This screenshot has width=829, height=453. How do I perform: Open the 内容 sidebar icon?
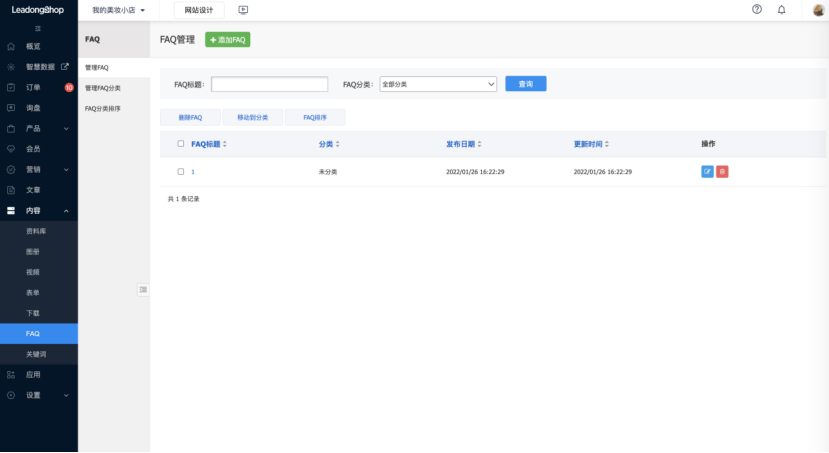click(x=11, y=210)
